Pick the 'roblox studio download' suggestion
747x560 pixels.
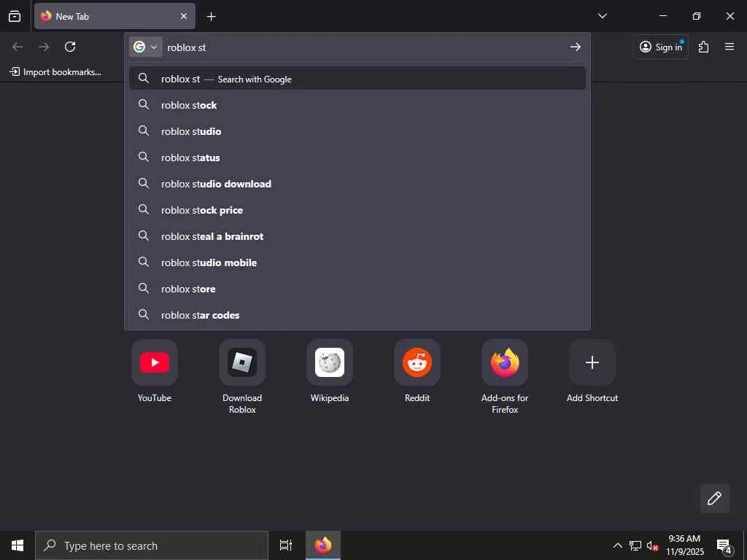357,183
